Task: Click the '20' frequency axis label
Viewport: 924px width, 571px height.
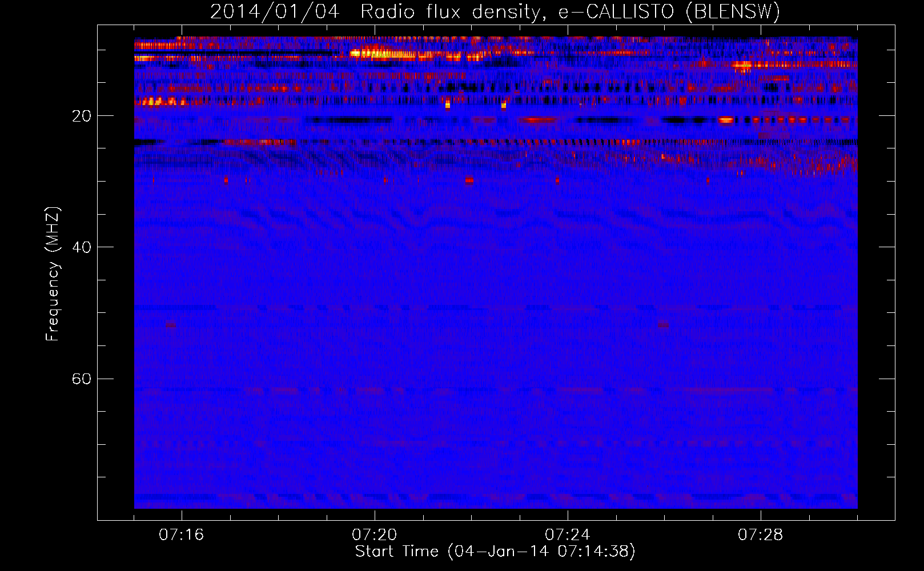Action: [82, 116]
